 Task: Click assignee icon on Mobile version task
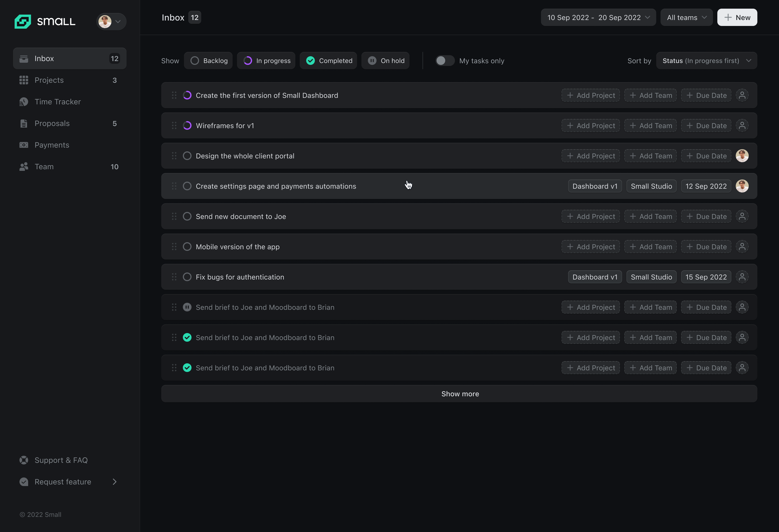[742, 247]
